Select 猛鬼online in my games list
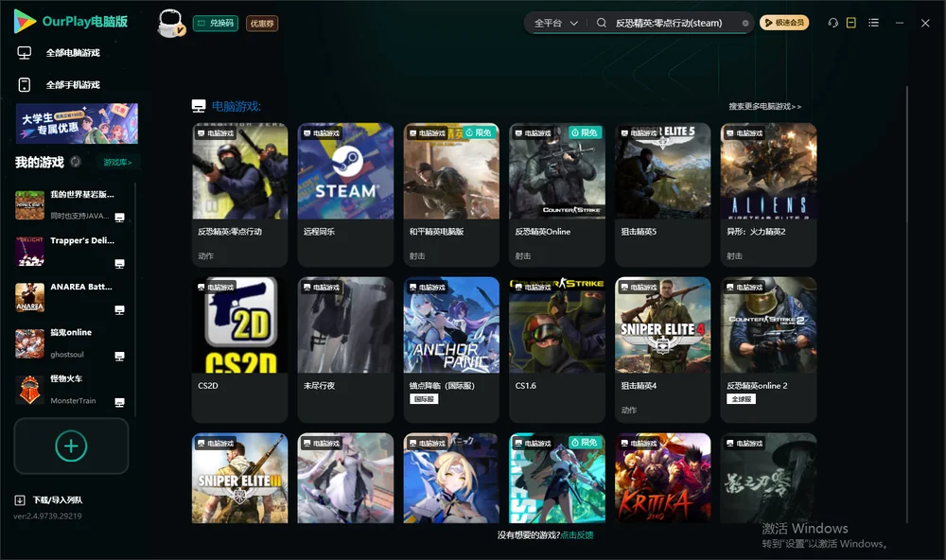The width and height of the screenshot is (946, 560). 70,343
